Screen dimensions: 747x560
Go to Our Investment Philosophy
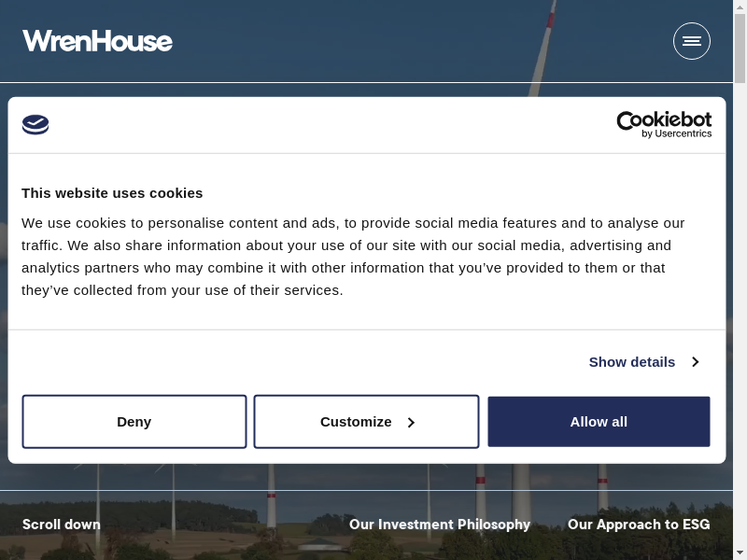click(439, 525)
